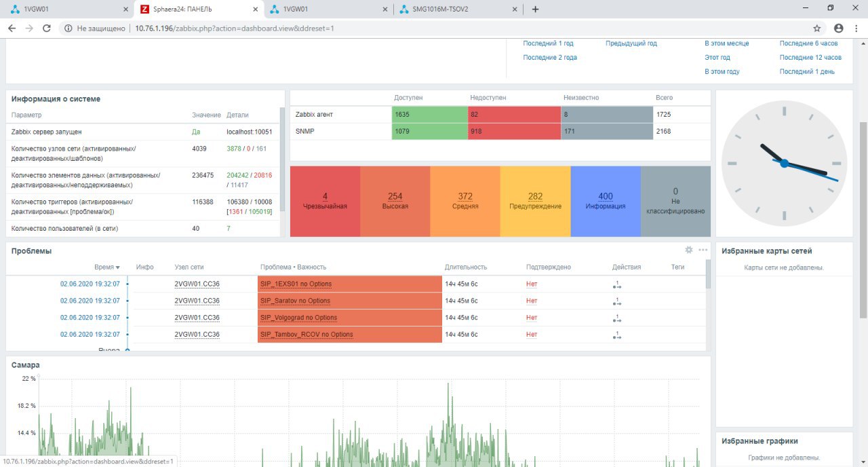
Task: Click the blue Информация tile with 400
Action: click(x=606, y=201)
